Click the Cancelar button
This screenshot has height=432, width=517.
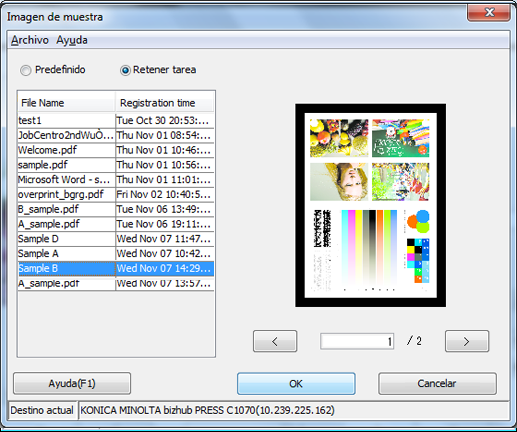point(437,383)
